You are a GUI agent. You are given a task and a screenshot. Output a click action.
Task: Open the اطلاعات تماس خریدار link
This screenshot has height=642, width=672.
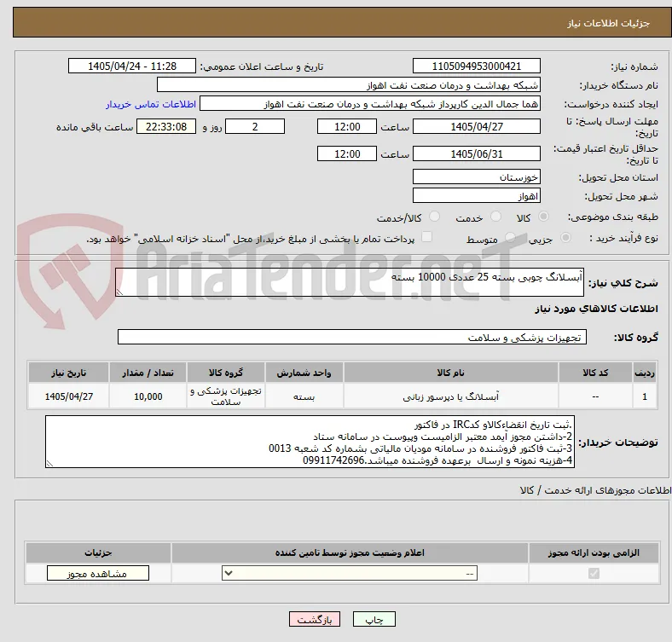click(151, 104)
